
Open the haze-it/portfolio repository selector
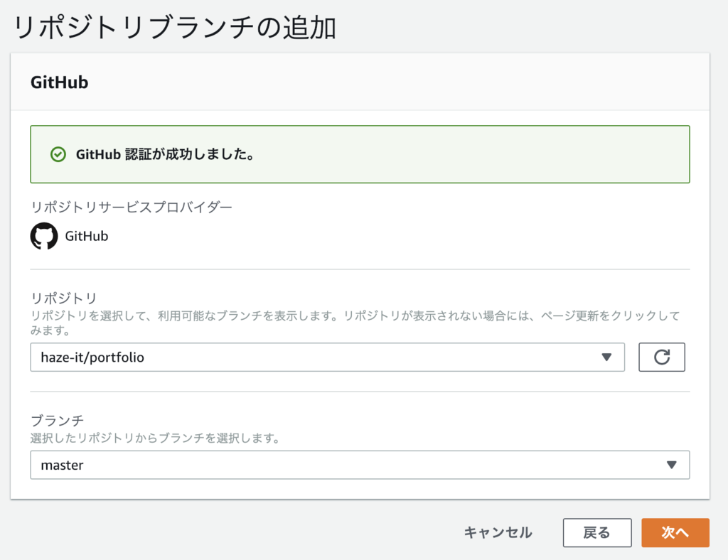point(327,357)
